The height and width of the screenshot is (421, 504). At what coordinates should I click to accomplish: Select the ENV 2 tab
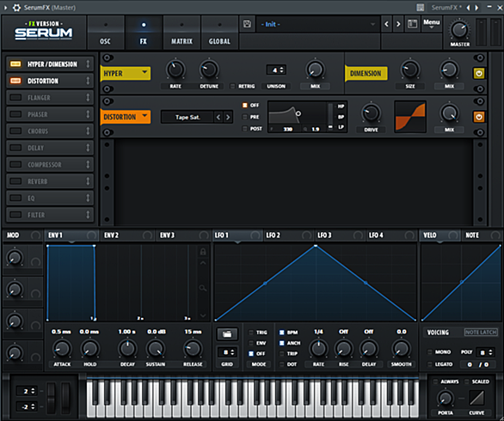(127, 235)
